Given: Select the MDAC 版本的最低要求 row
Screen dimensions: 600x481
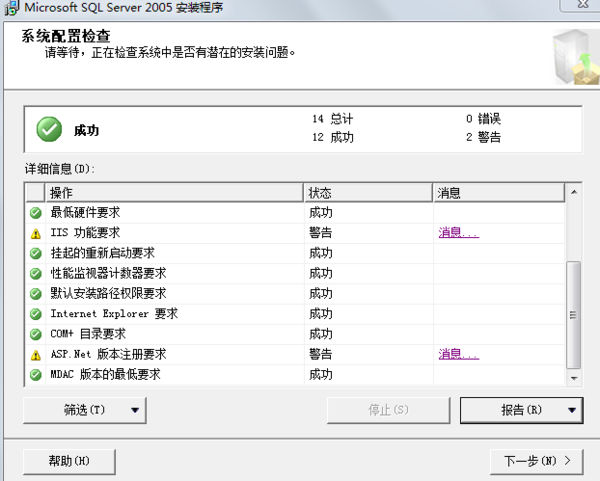Looking at the screenshot, I should click(x=295, y=375).
